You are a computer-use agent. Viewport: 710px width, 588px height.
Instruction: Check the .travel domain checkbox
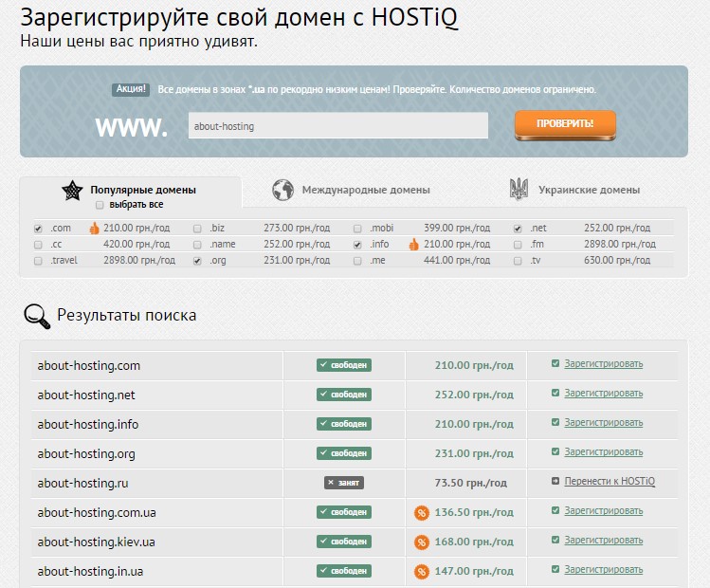38,262
